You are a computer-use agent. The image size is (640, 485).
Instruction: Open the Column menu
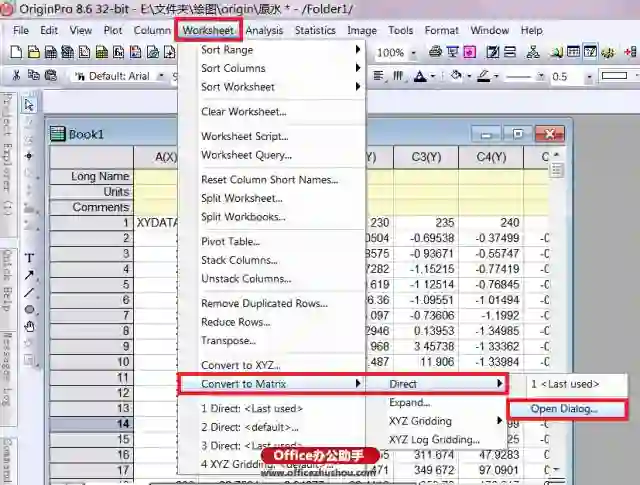pos(152,30)
